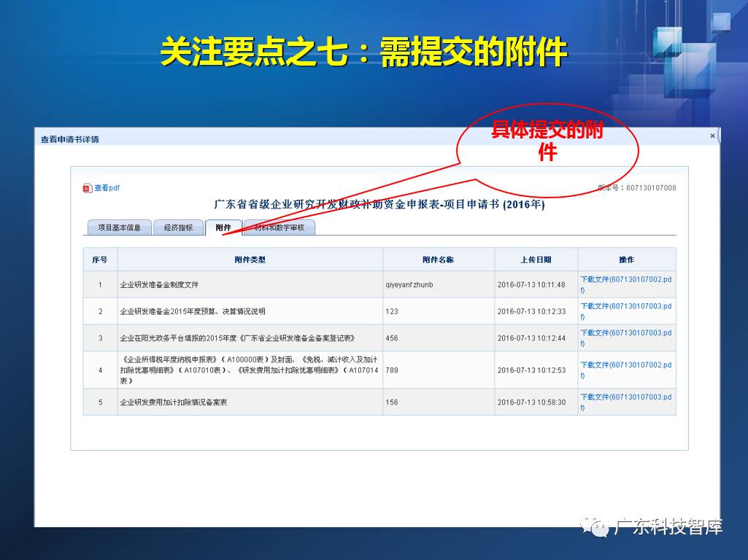This screenshot has width=748, height=560.
Task: Select the 附件 tab
Action: 223,227
